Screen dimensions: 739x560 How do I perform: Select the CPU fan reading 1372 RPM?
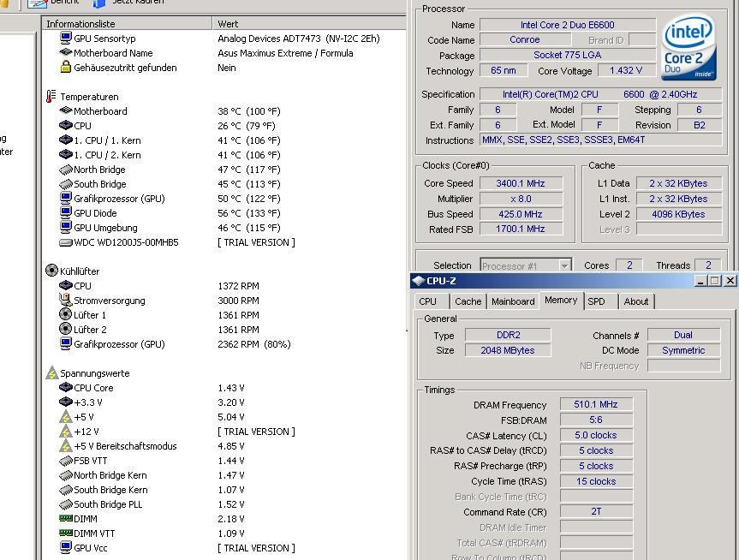click(238, 286)
